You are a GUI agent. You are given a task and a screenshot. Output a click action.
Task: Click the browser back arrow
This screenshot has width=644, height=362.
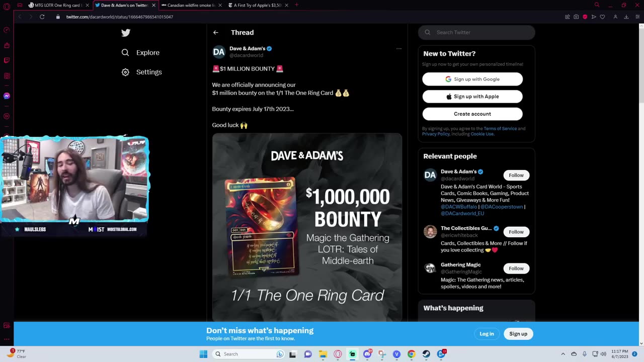pos(20,17)
